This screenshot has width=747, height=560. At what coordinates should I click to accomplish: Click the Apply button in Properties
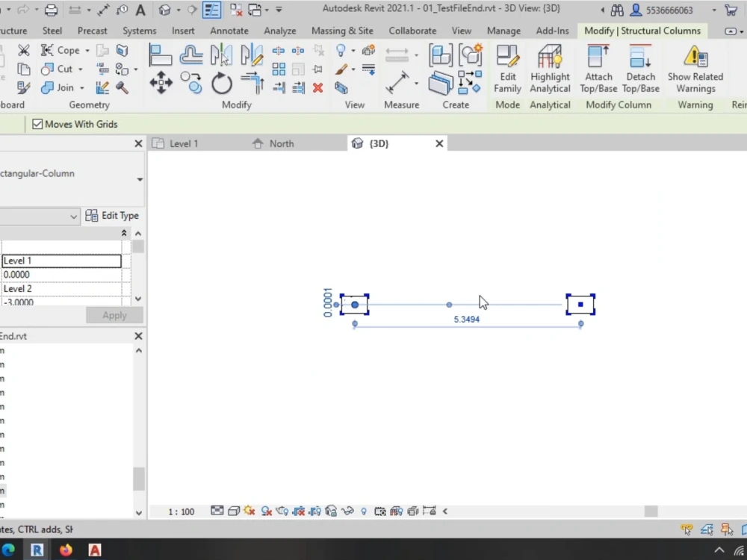click(114, 314)
